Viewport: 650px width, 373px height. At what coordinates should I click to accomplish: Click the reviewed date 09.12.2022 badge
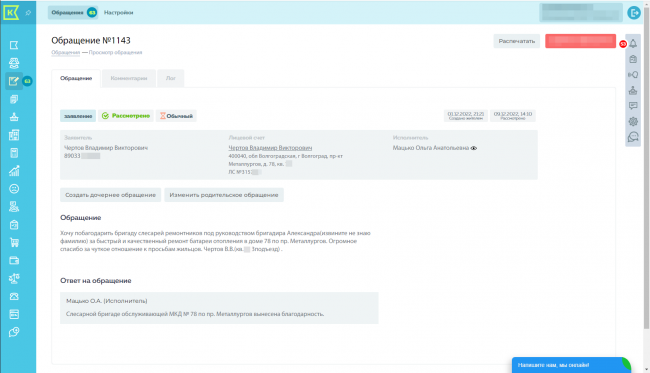[513, 116]
